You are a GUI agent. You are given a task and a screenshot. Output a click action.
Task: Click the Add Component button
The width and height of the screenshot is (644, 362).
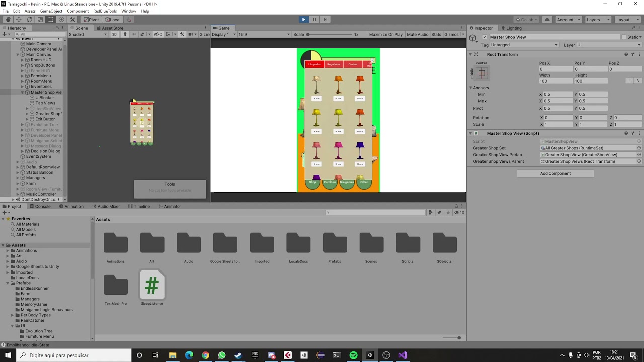coord(555,173)
